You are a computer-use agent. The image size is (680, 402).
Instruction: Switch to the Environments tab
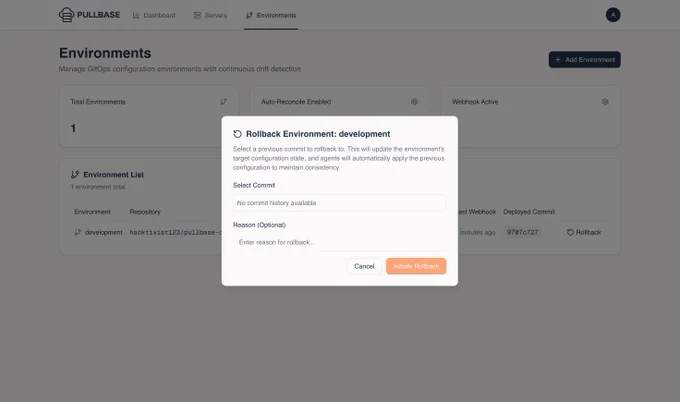(x=271, y=15)
